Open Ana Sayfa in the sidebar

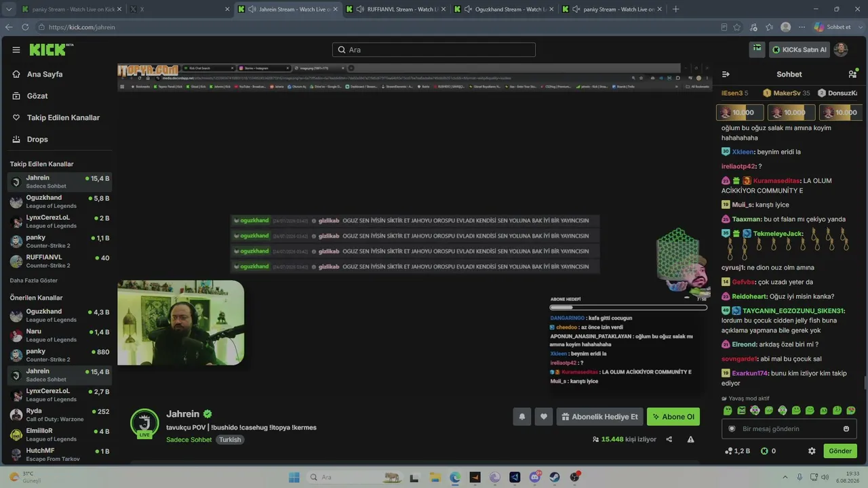point(45,74)
